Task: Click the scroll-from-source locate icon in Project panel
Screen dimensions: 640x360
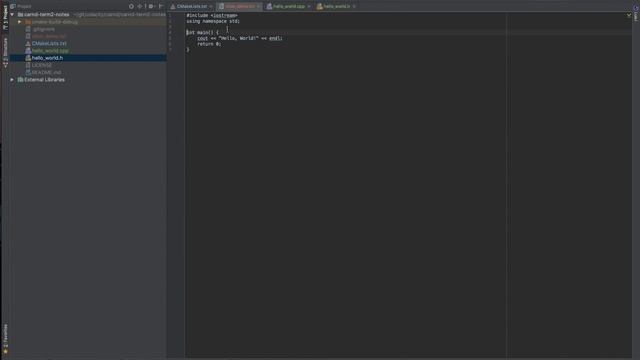Action: click(x=131, y=6)
